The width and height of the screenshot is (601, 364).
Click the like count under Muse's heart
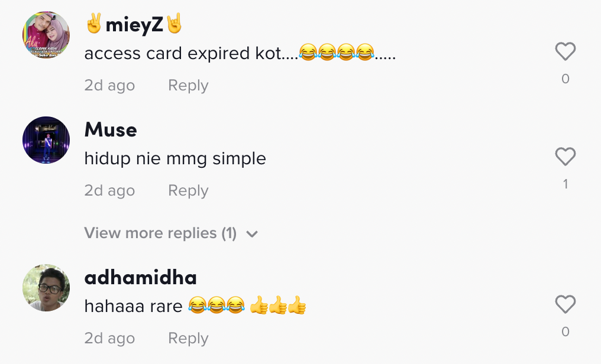point(566,184)
